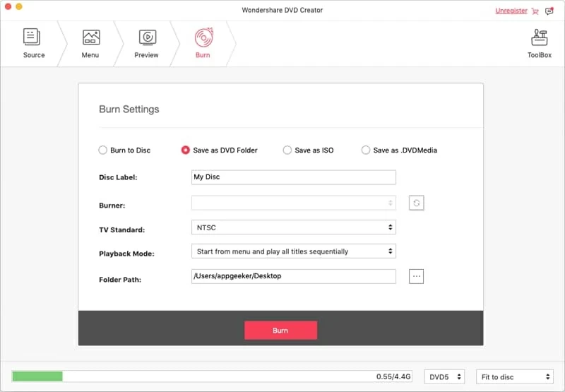
Task: Click the Disc Label text field
Action: click(293, 177)
